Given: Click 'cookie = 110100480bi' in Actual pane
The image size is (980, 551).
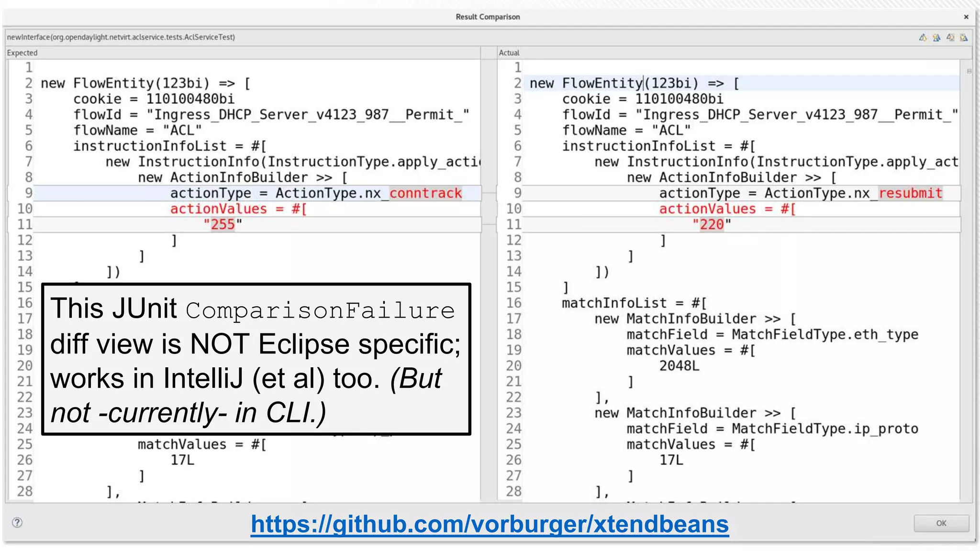Looking at the screenshot, I should [x=643, y=99].
